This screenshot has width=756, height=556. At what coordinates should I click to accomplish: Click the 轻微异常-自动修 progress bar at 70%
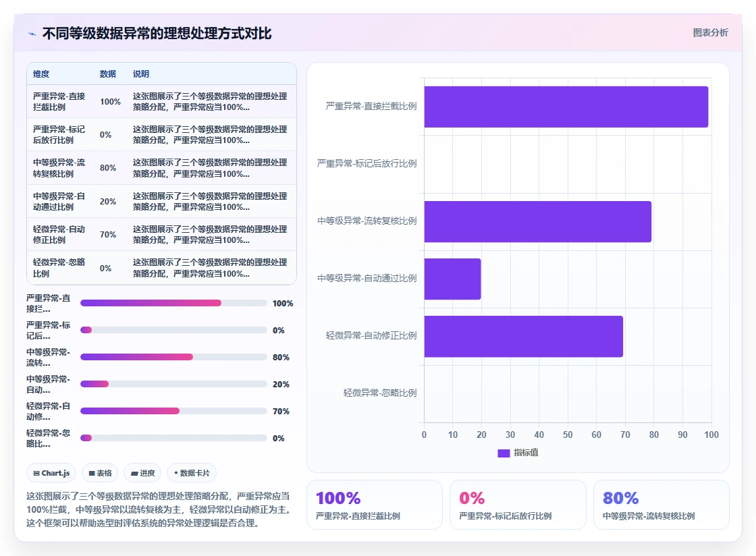(x=173, y=411)
